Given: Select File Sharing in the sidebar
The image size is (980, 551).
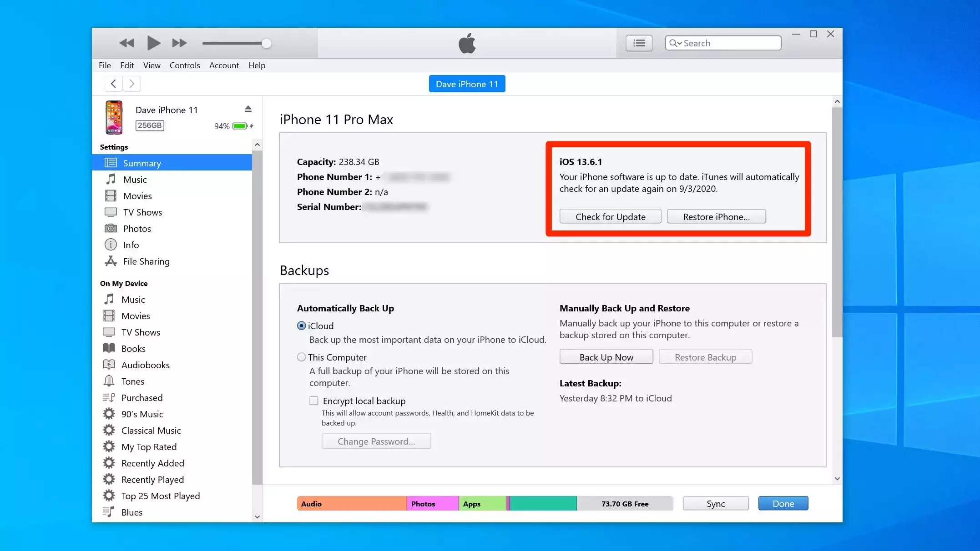Looking at the screenshot, I should [146, 261].
